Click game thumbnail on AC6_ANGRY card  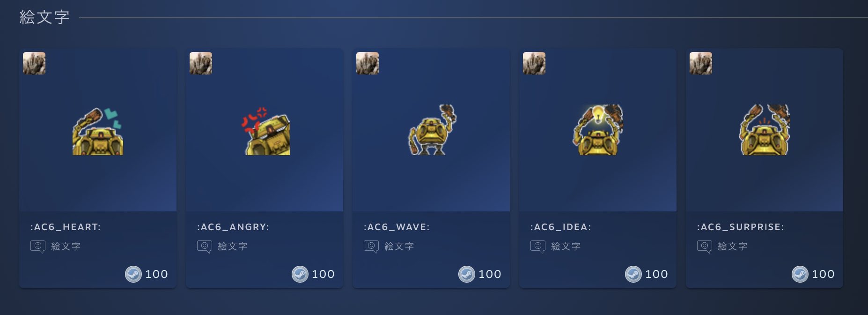tap(201, 63)
